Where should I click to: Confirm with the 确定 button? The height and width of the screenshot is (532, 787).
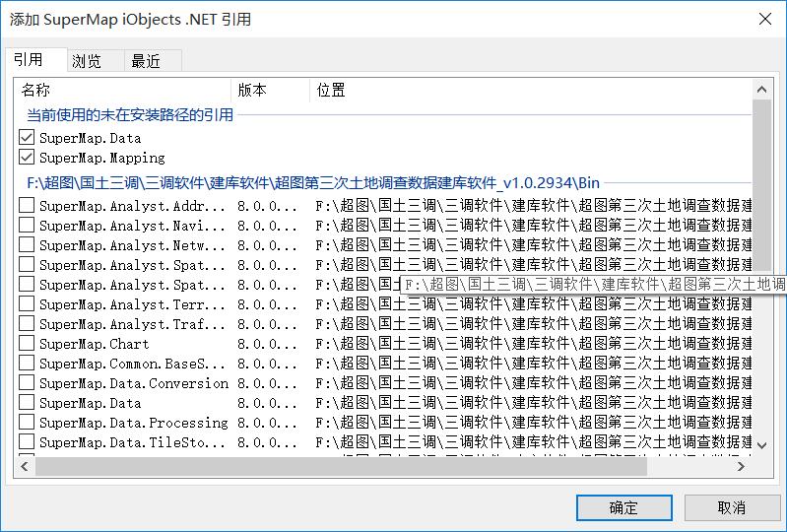point(623,507)
